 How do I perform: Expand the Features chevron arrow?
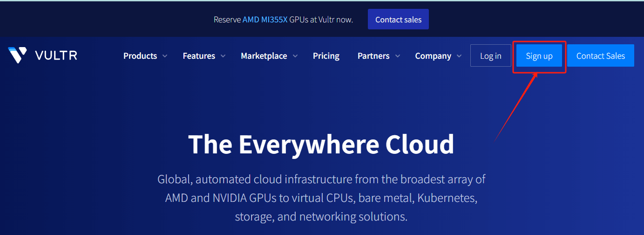click(x=223, y=56)
